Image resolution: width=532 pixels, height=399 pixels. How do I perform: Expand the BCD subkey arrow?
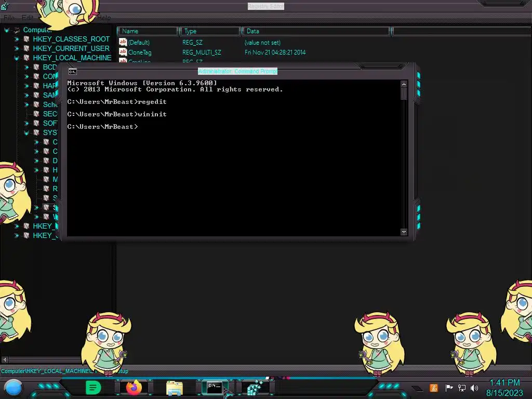(26, 67)
